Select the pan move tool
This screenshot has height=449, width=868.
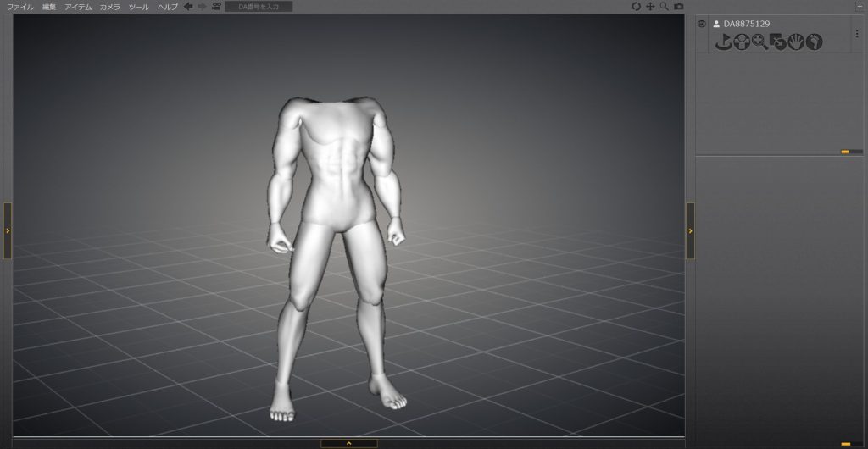tap(651, 6)
